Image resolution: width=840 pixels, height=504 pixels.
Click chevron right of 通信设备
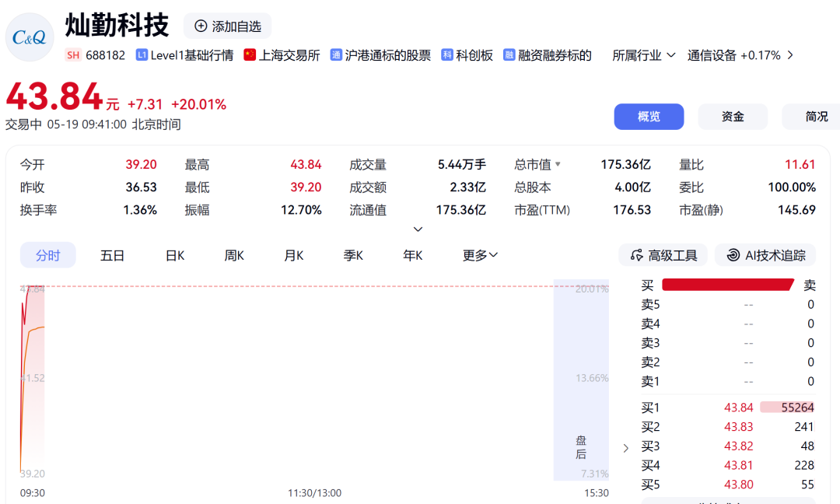[x=790, y=55]
